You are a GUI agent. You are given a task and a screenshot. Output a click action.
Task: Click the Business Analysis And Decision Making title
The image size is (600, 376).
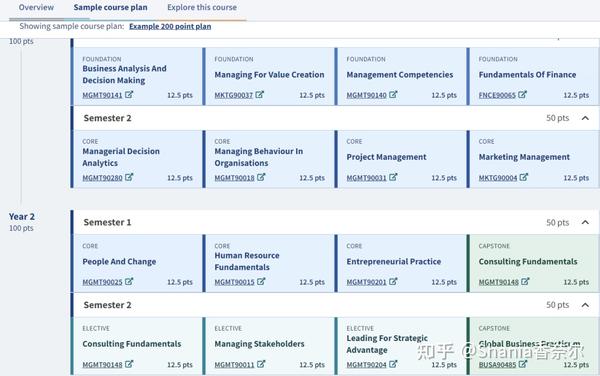coord(124,74)
